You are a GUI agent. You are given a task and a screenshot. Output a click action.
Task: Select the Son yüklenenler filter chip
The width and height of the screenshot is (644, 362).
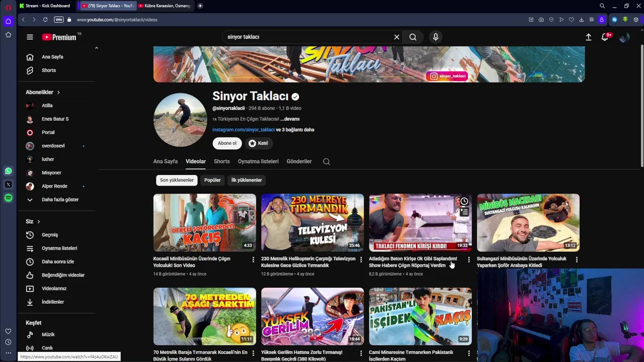coord(177,180)
